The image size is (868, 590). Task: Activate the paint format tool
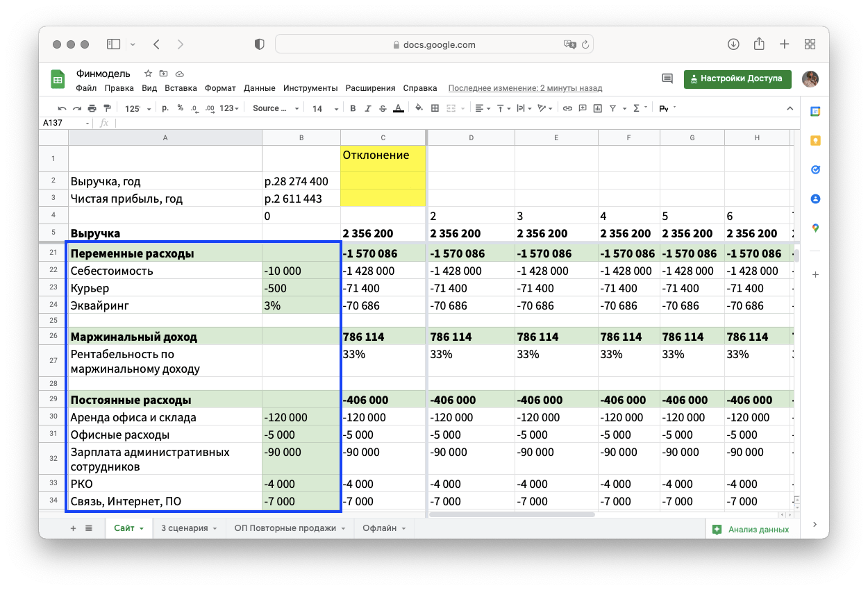point(106,108)
